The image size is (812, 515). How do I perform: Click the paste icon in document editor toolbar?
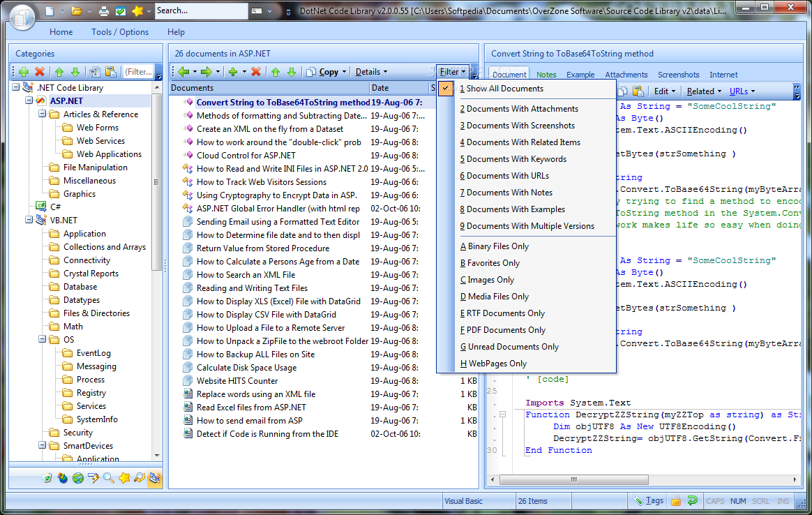(638, 91)
